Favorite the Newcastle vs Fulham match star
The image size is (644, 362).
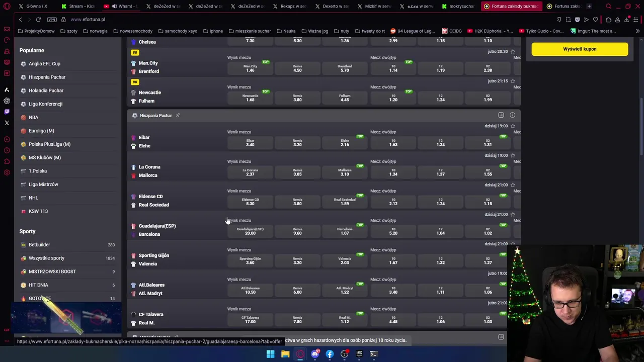(x=513, y=81)
